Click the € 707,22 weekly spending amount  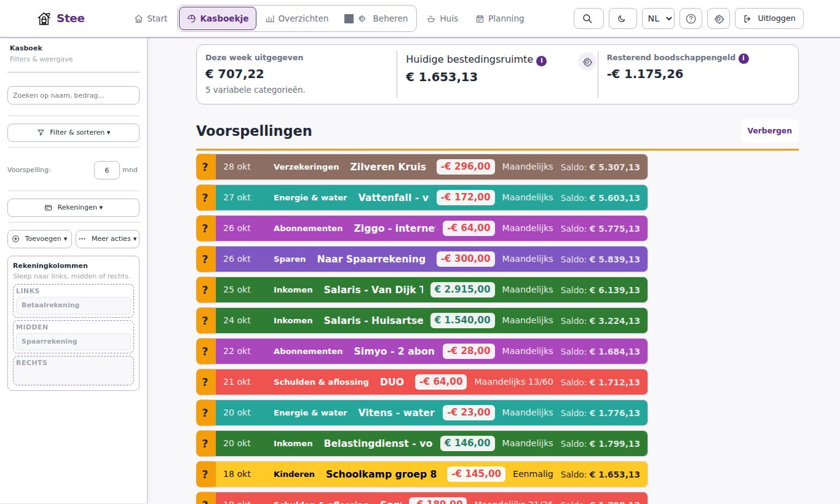tap(235, 74)
